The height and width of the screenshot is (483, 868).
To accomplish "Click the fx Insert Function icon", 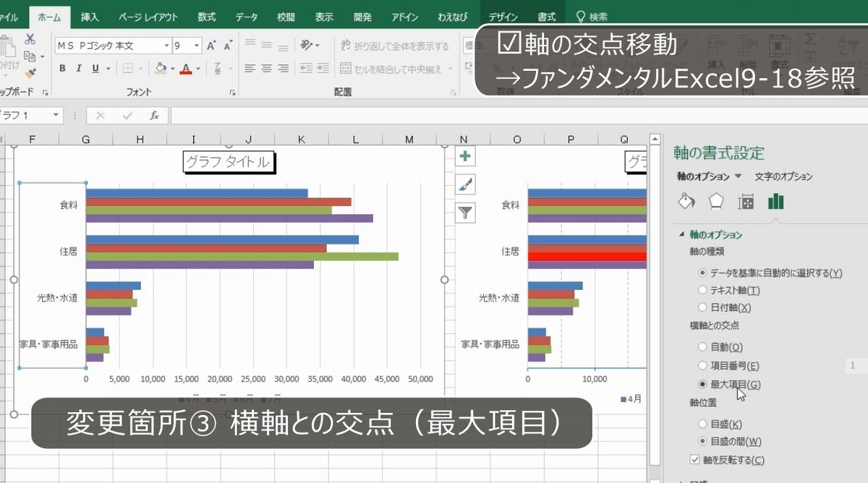I will tap(154, 116).
